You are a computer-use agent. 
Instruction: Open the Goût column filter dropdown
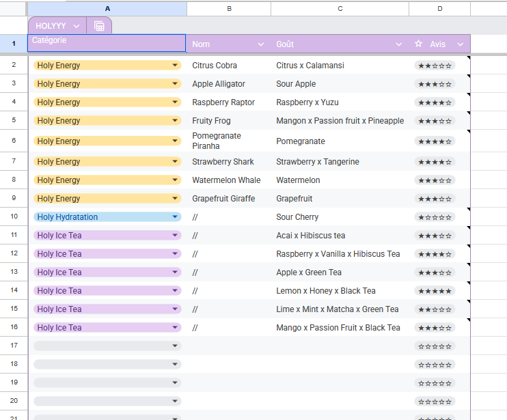(x=398, y=44)
